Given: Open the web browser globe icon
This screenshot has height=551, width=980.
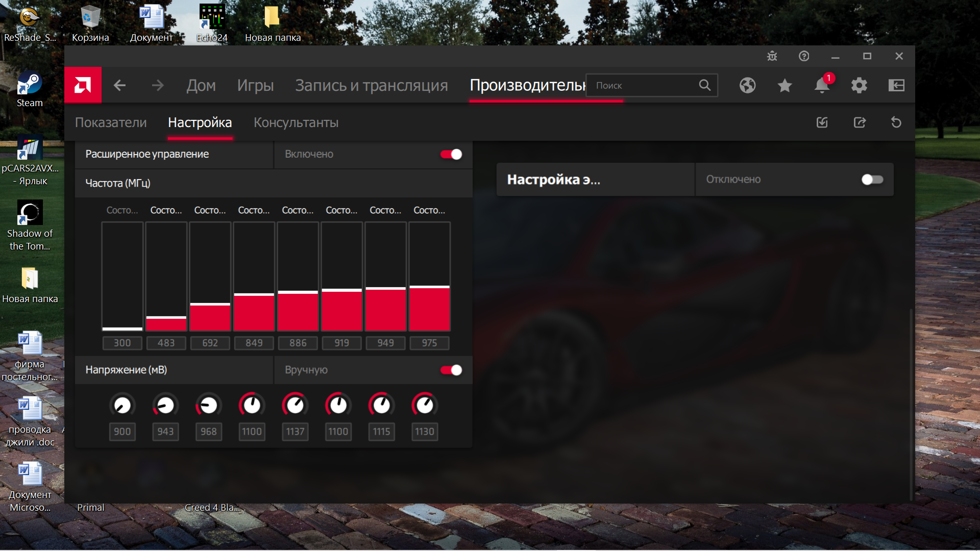Looking at the screenshot, I should pyautogui.click(x=747, y=85).
